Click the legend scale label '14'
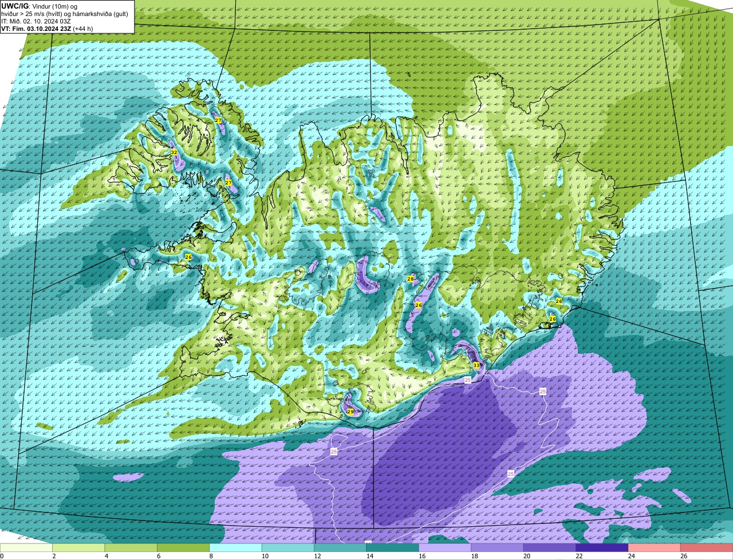 (369, 556)
